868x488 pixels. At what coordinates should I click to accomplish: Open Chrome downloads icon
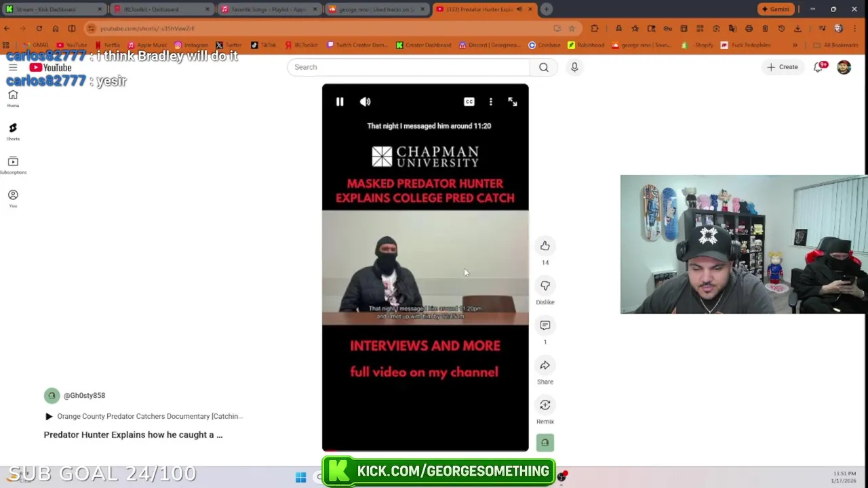[797, 28]
